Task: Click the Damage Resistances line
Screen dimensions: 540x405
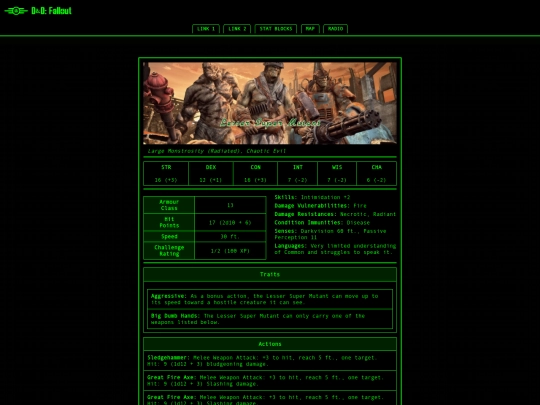Action: tap(335, 214)
